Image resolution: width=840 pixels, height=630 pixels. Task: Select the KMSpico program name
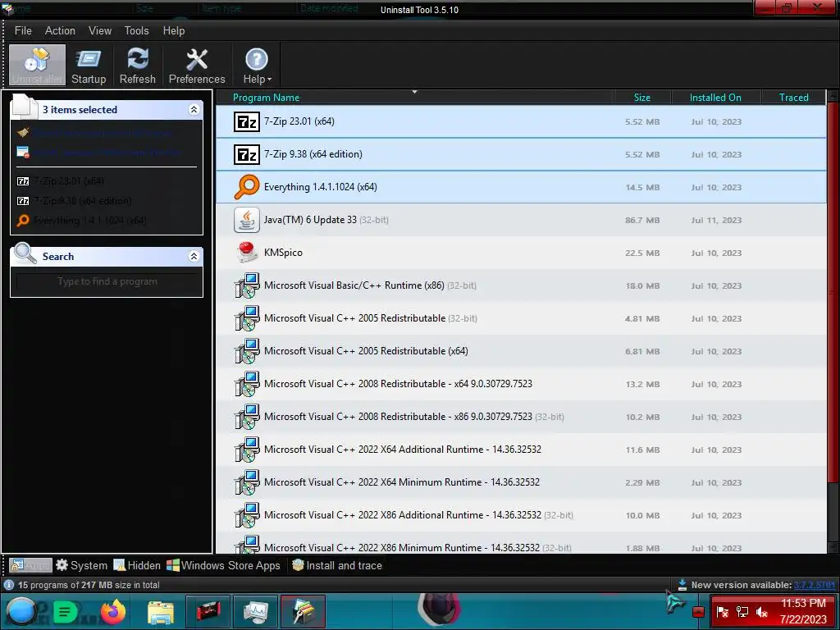[283, 253]
